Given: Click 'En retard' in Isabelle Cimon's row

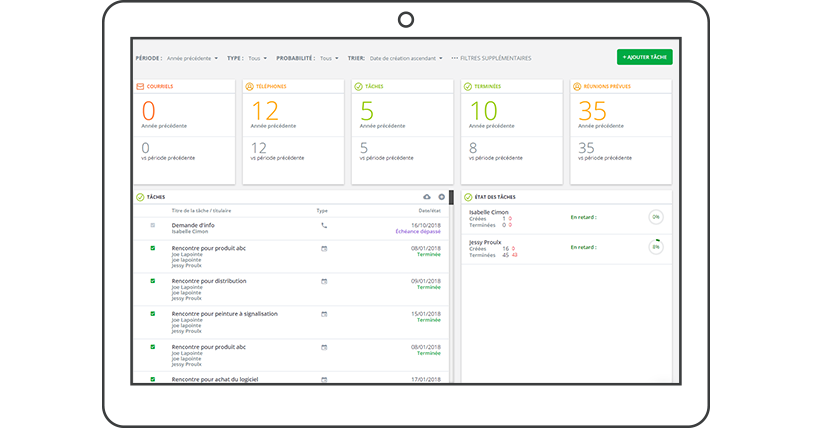Looking at the screenshot, I should click(583, 217).
